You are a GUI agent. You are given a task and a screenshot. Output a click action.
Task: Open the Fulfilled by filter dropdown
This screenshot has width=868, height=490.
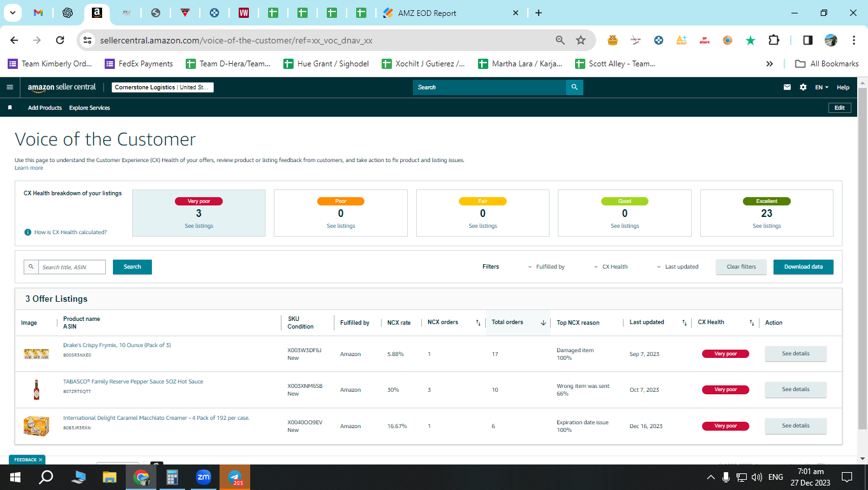(x=546, y=267)
